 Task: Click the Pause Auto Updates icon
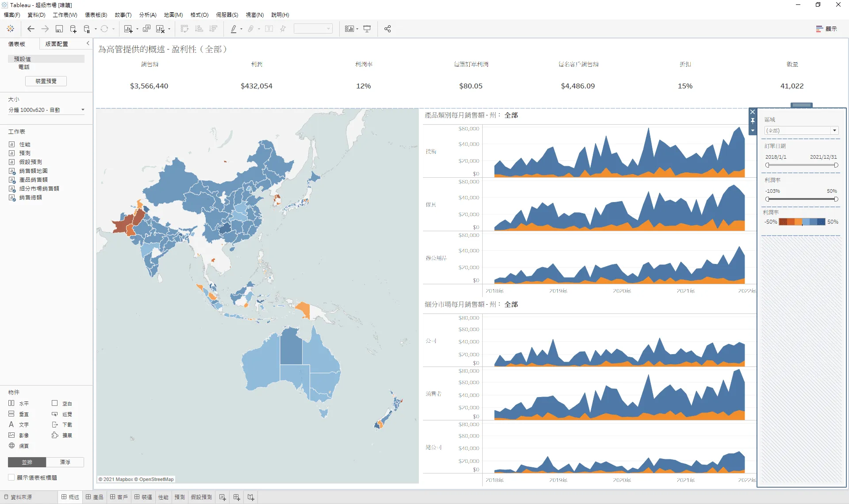[87, 29]
